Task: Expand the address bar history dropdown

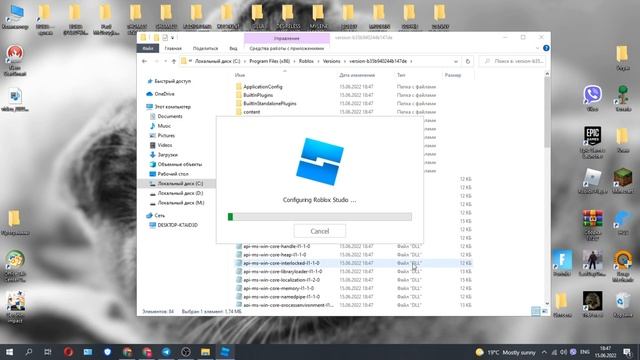Action: tap(456, 61)
